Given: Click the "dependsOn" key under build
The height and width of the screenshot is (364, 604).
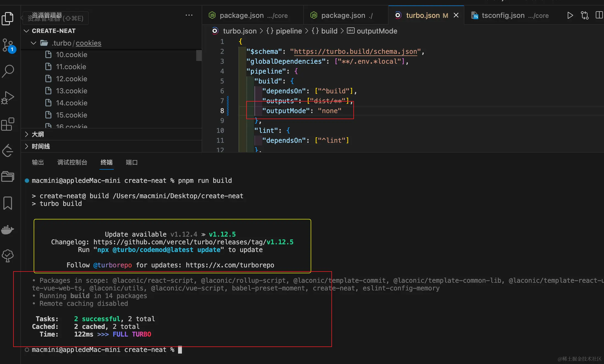Looking at the screenshot, I should 284,91.
